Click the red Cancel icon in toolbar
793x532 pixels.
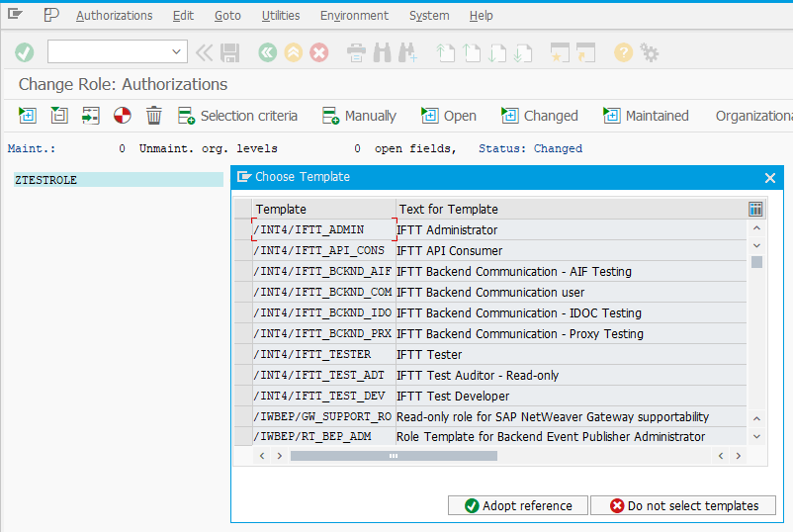point(319,52)
